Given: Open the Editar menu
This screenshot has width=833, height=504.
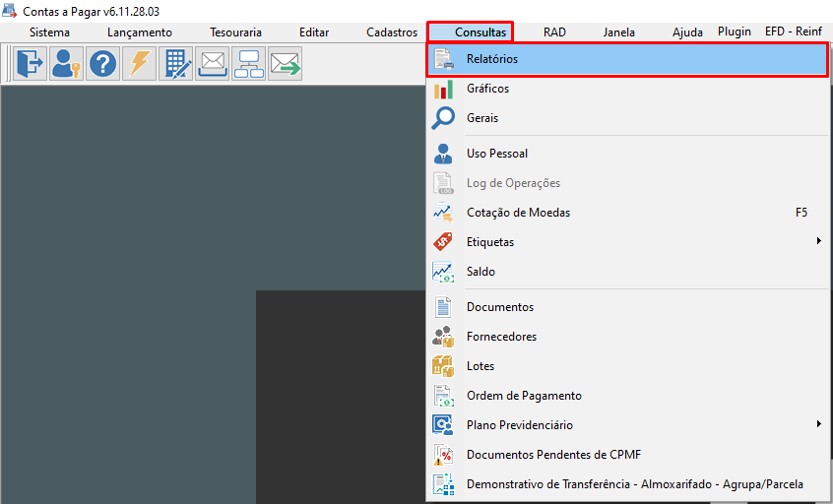Looking at the screenshot, I should [x=314, y=32].
